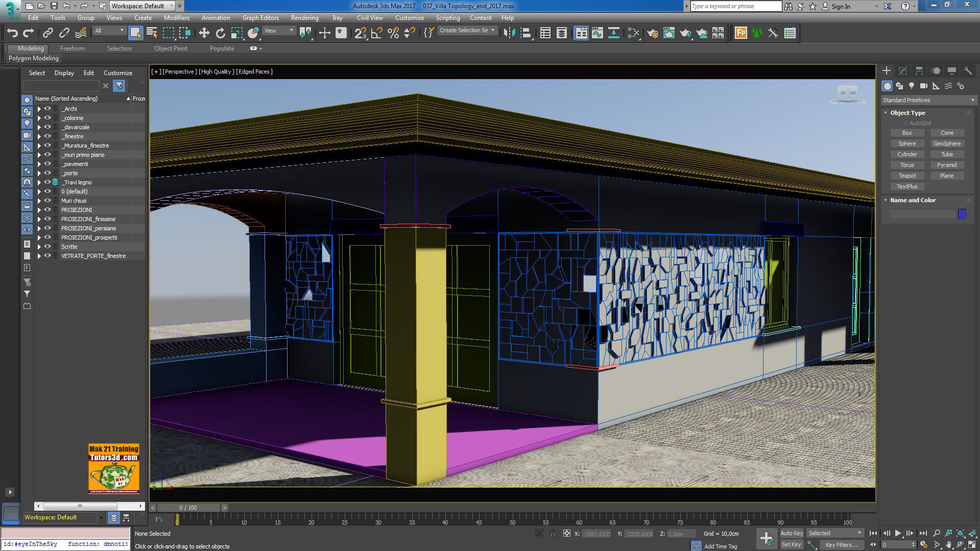Hide the _Archi layer with eye icon
Viewport: 980px width, 551px height.
pos(47,109)
